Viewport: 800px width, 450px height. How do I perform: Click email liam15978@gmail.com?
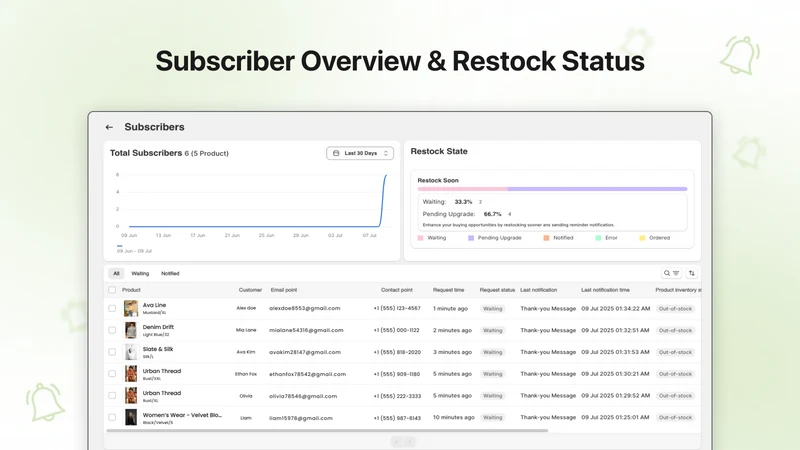pos(301,418)
